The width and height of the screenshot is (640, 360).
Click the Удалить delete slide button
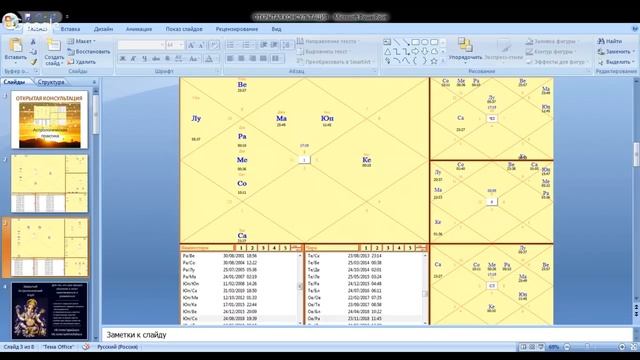click(81, 62)
